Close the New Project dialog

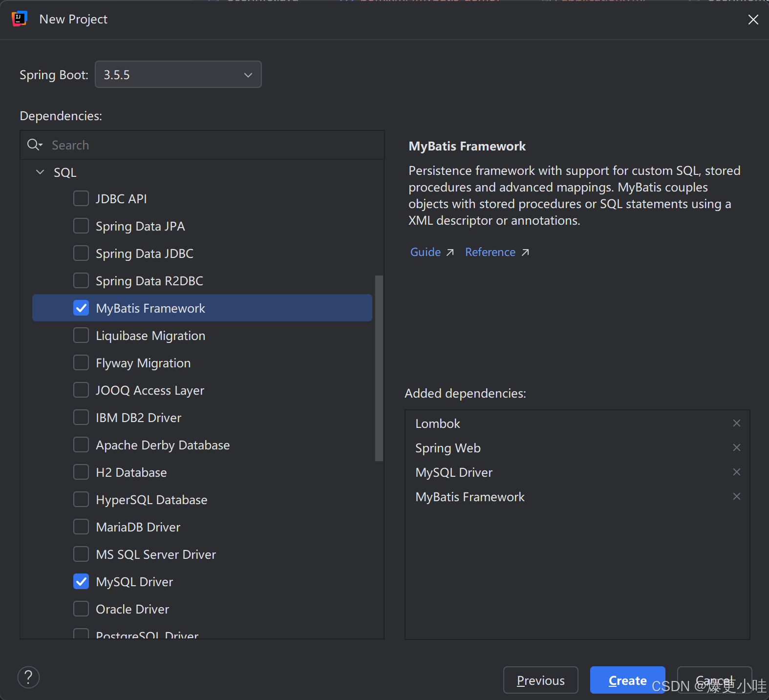(753, 19)
